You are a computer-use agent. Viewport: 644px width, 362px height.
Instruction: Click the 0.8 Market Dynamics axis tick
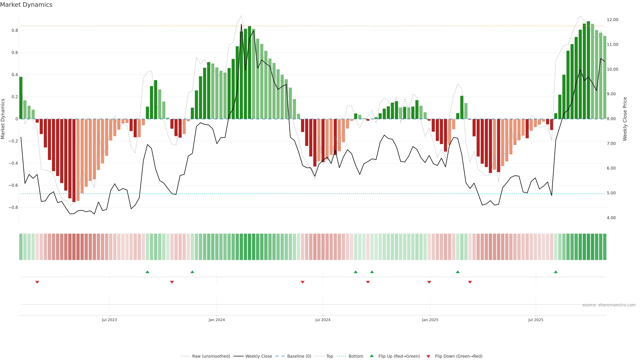pos(15,31)
